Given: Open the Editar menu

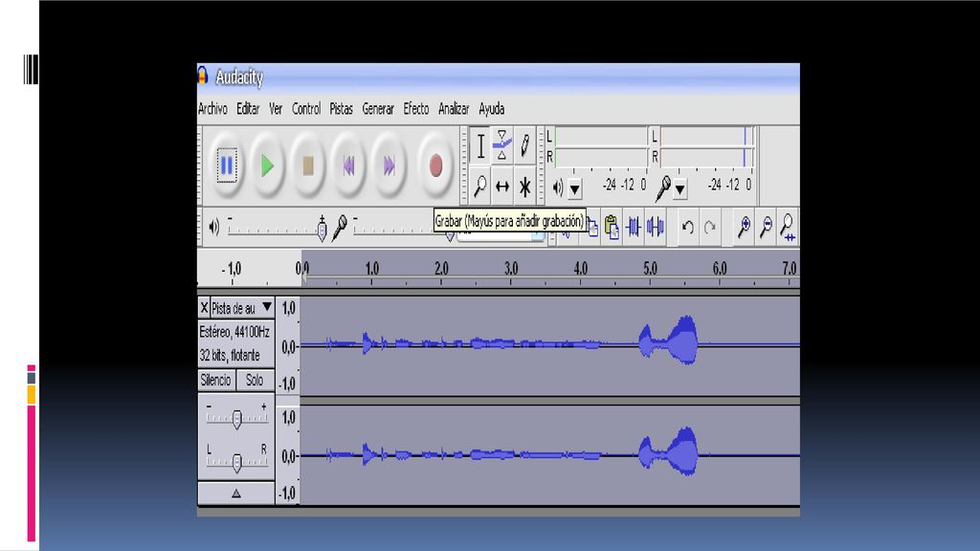Looking at the screenshot, I should pos(248,109).
